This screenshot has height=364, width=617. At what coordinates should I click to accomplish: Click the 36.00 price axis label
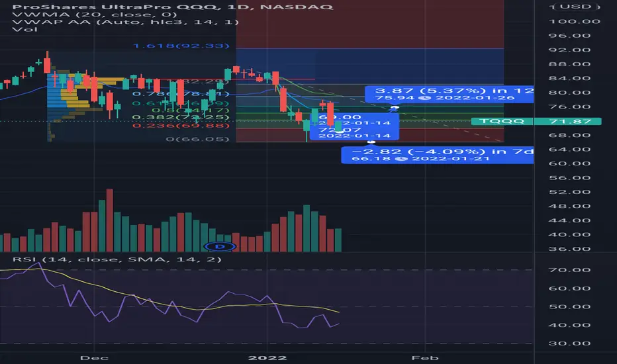point(570,249)
